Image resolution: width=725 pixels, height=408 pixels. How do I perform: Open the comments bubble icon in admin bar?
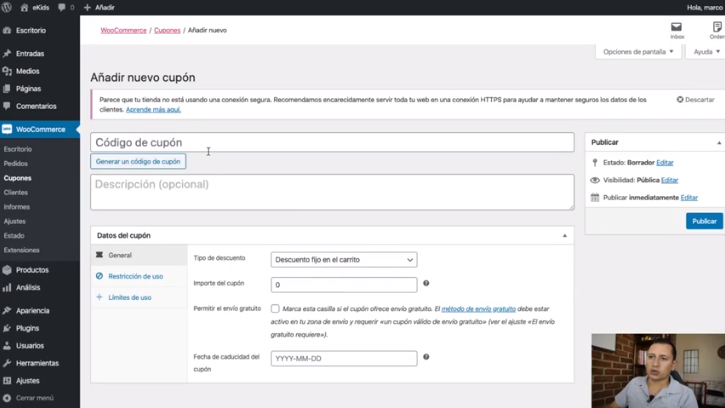62,7
